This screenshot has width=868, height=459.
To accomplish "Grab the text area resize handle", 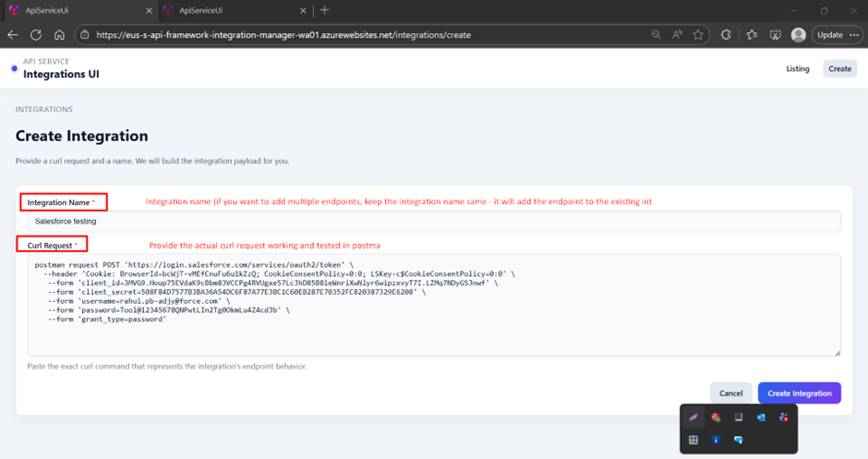I will [x=838, y=353].
